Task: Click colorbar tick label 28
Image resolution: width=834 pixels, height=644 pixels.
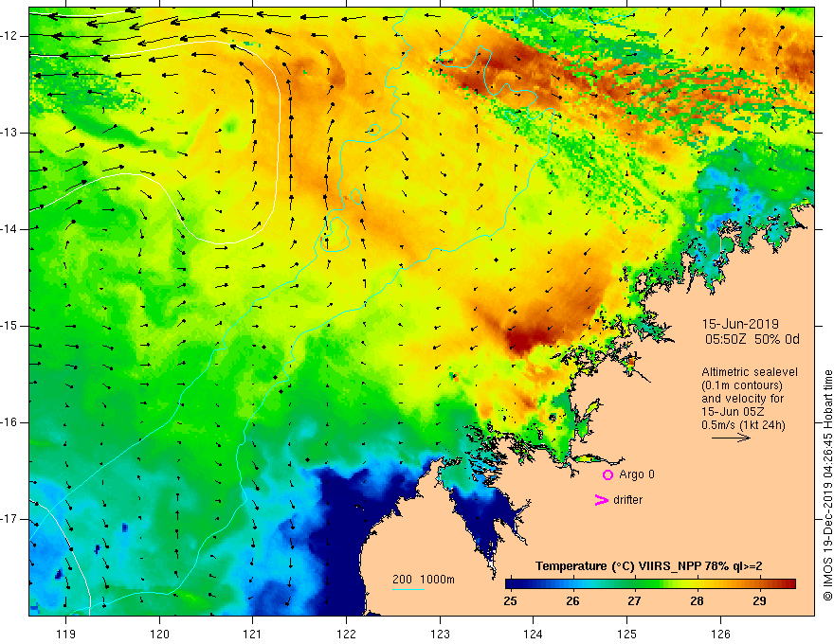Action: tap(697, 601)
